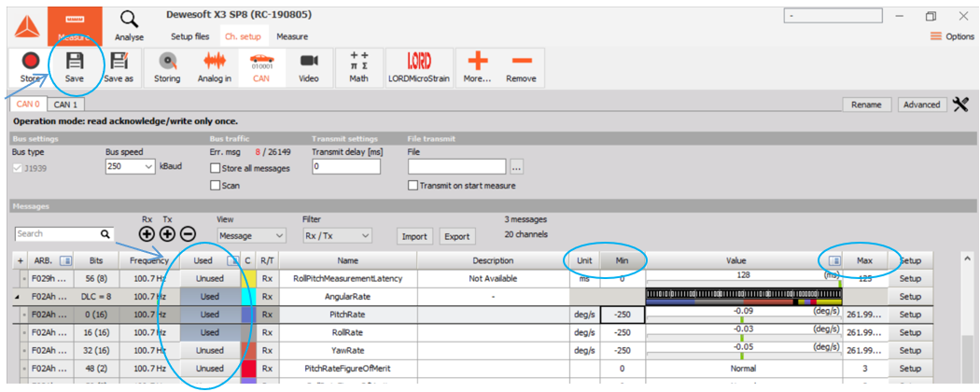980x392 pixels.
Task: Switch to Measure mode icon
Action: pyautogui.click(x=75, y=25)
